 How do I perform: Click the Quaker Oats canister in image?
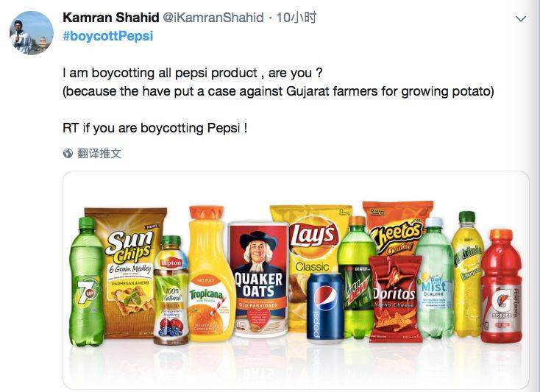point(257,283)
